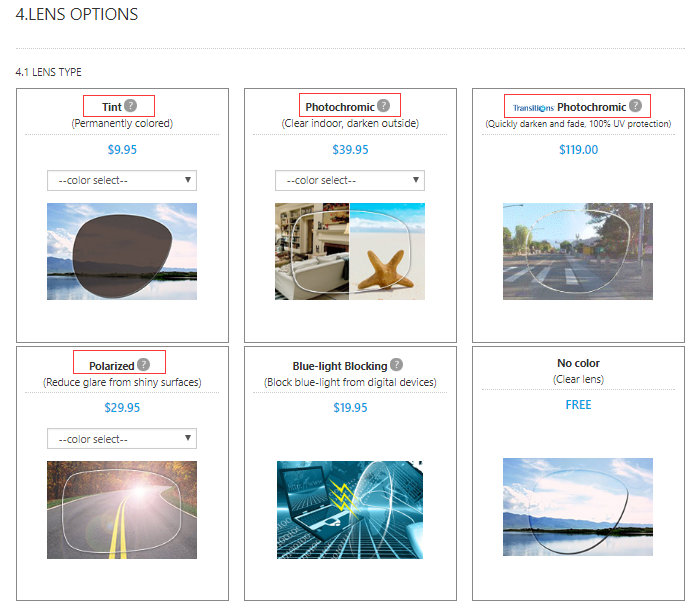
Task: Click the $29.95 price
Action: 122,407
